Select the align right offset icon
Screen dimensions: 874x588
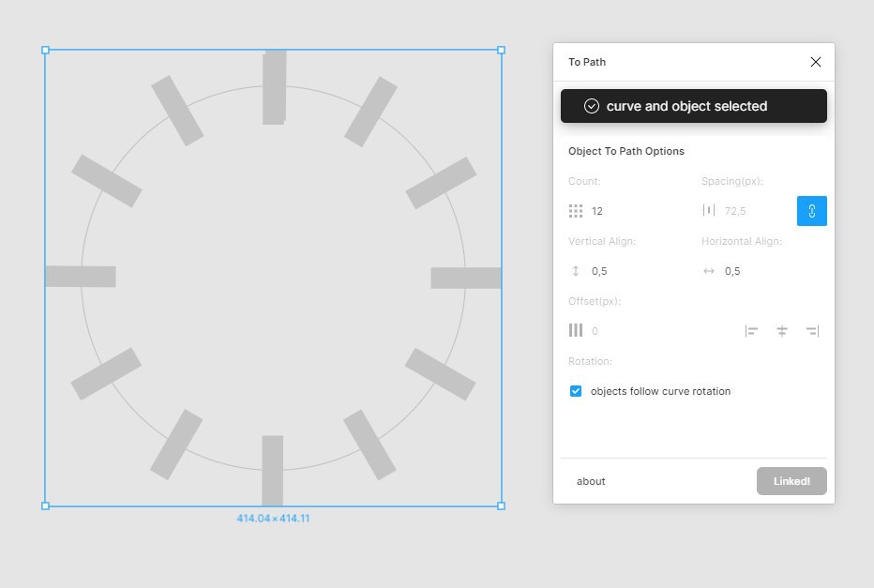click(813, 331)
